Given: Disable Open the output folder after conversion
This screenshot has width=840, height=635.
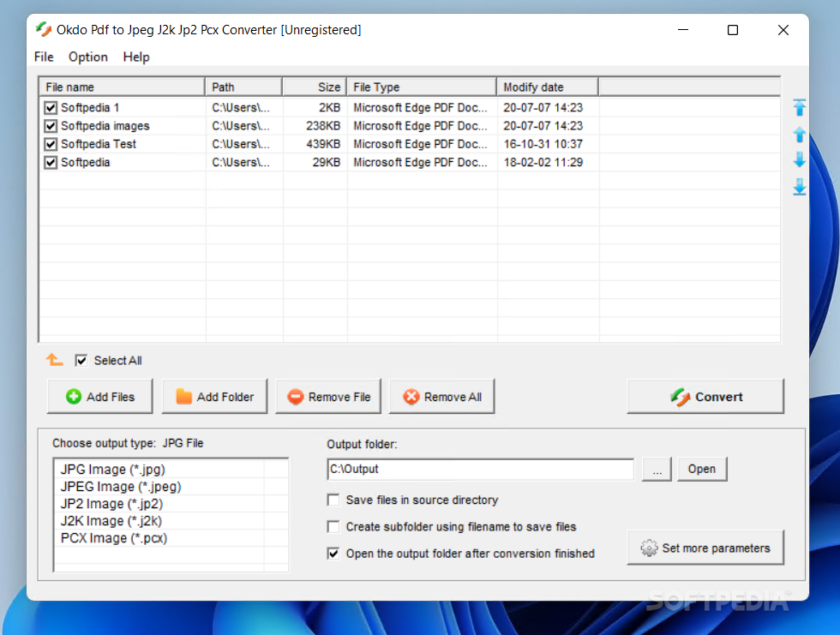Looking at the screenshot, I should [x=333, y=553].
